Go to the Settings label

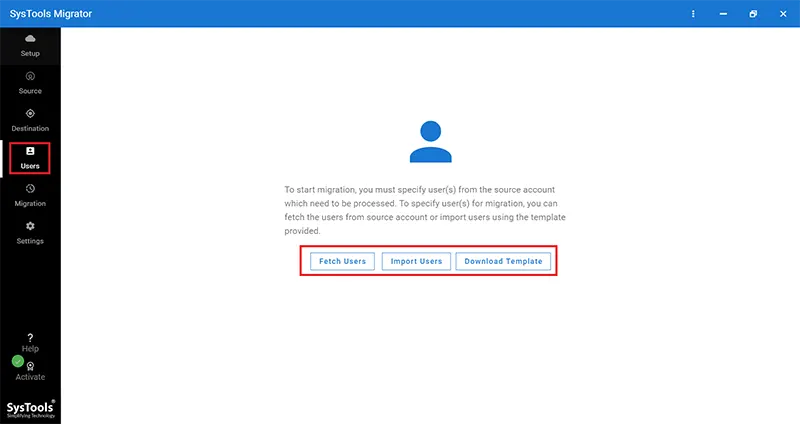(x=30, y=241)
